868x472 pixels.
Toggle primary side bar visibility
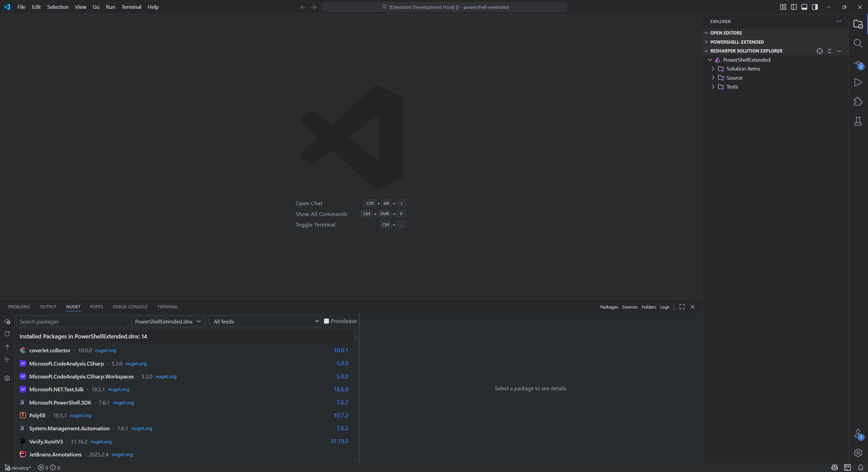coord(794,7)
